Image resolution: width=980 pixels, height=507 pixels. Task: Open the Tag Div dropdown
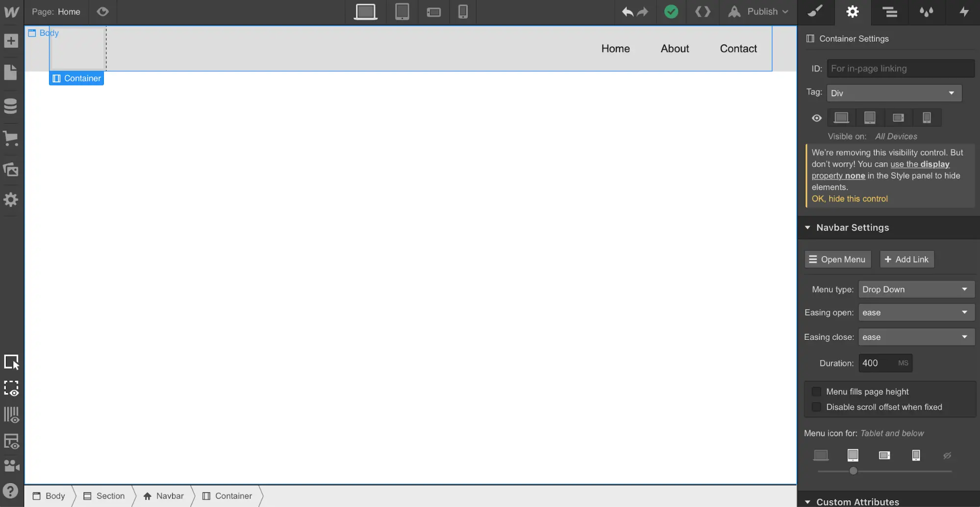point(894,93)
